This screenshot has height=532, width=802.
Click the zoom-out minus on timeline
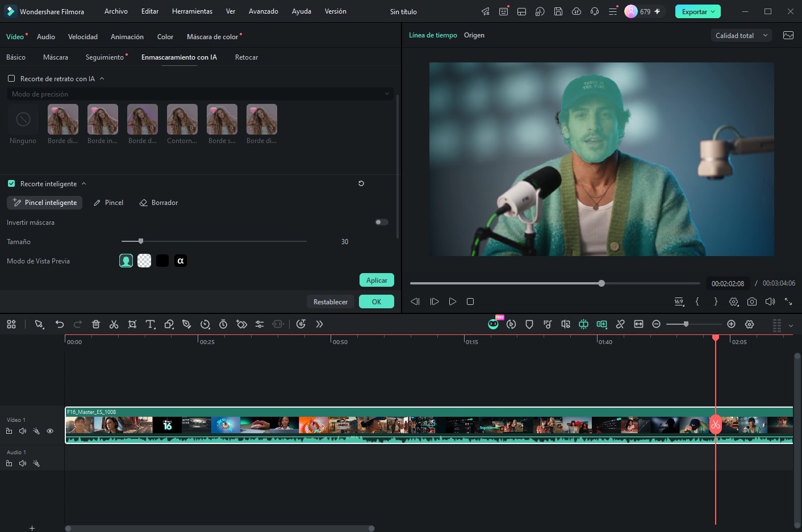point(657,324)
